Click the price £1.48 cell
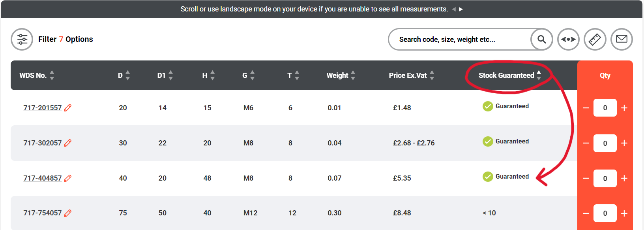The height and width of the screenshot is (230, 644). pyautogui.click(x=402, y=107)
